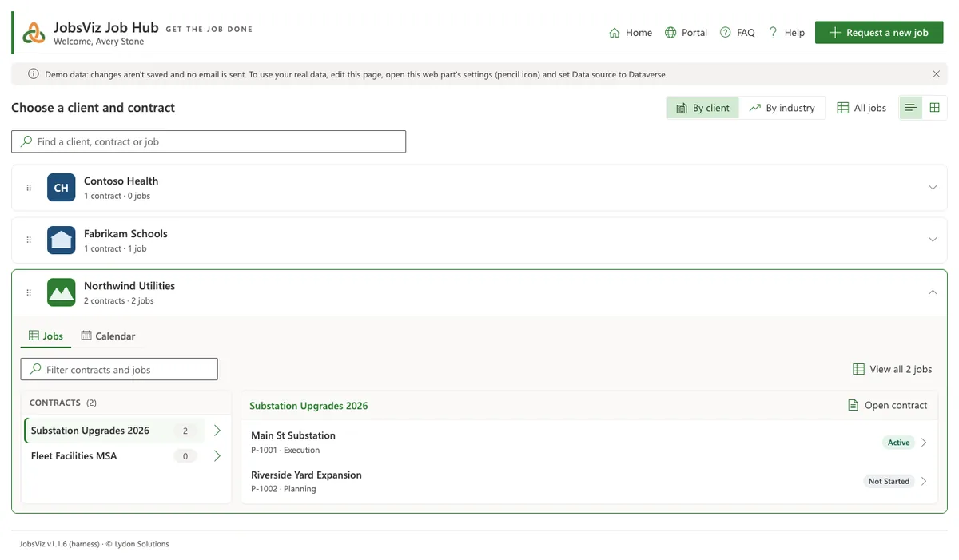Click the Contoso Health client name

tap(121, 181)
